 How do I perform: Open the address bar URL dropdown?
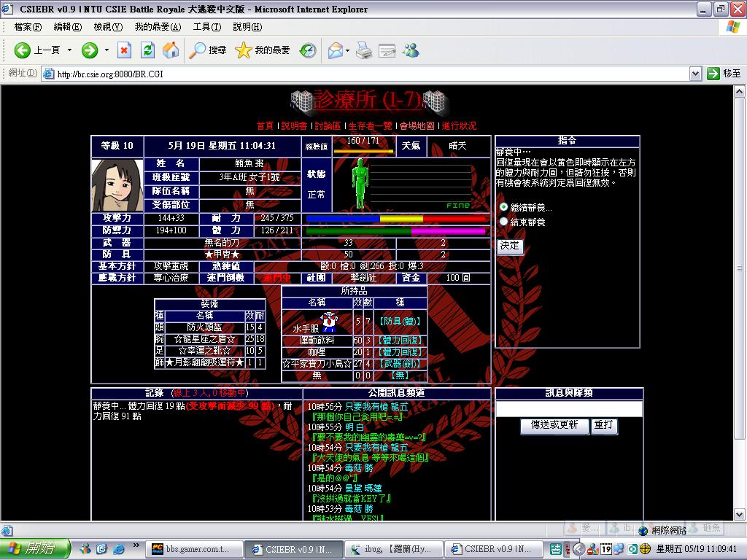point(695,74)
